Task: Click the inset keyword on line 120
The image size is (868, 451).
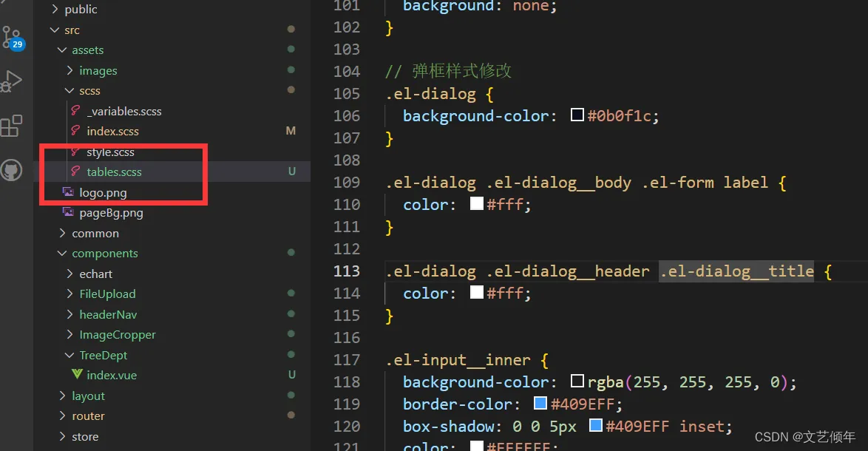Action: click(x=702, y=427)
